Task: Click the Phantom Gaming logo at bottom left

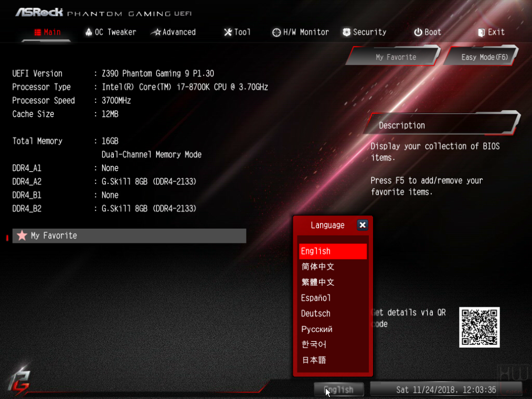Action: (x=19, y=381)
